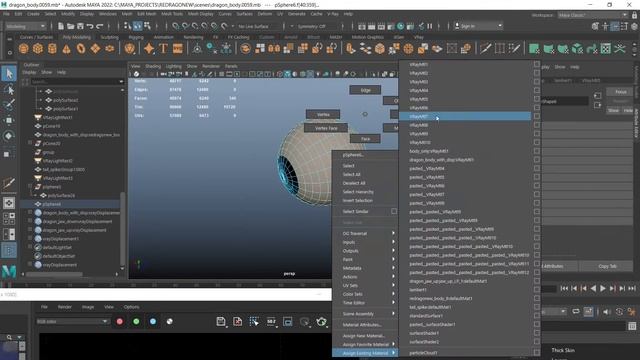The image size is (640, 360).
Task: Create a polygon torus from shelf
Action: pyautogui.click(x=81, y=49)
